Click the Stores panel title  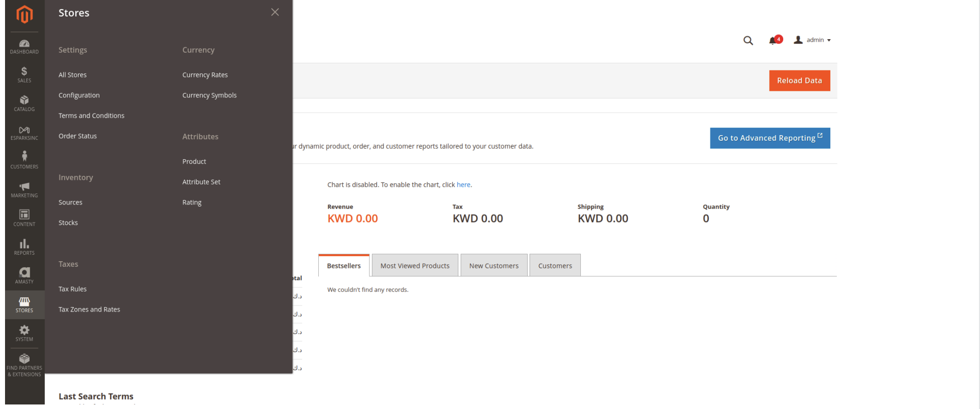click(x=74, y=13)
